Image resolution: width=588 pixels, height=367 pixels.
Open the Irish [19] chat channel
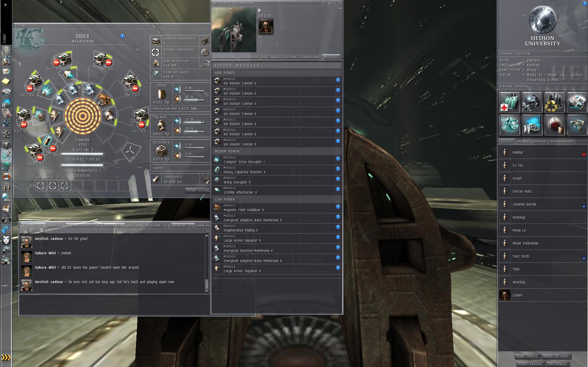114,226
